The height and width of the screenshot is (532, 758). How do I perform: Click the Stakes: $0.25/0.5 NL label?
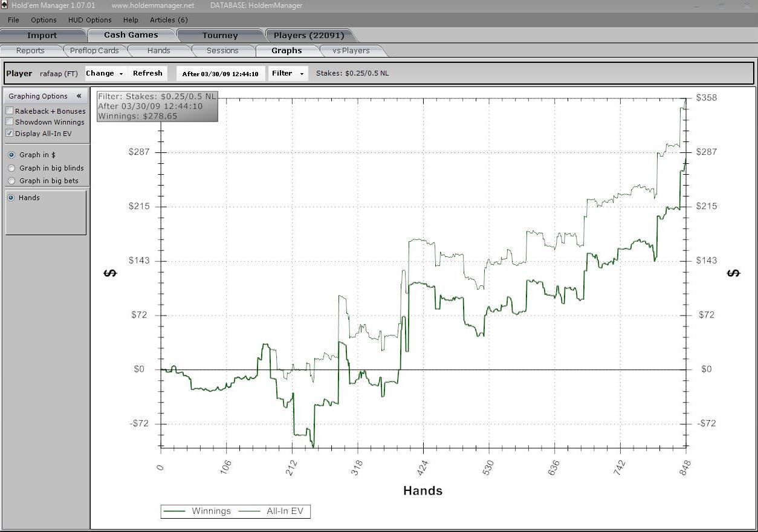click(x=352, y=73)
